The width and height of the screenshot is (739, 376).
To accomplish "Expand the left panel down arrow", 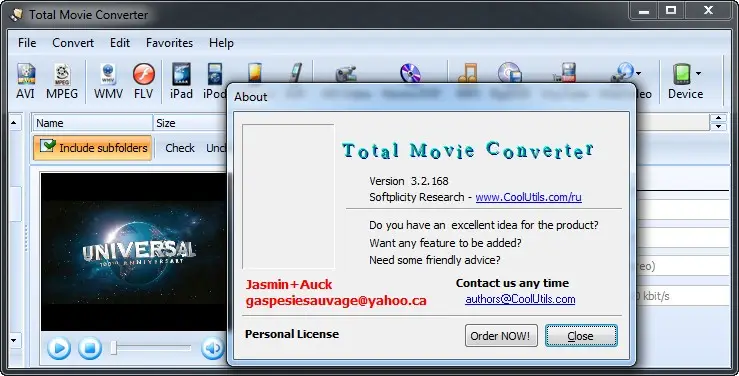I will (14, 340).
